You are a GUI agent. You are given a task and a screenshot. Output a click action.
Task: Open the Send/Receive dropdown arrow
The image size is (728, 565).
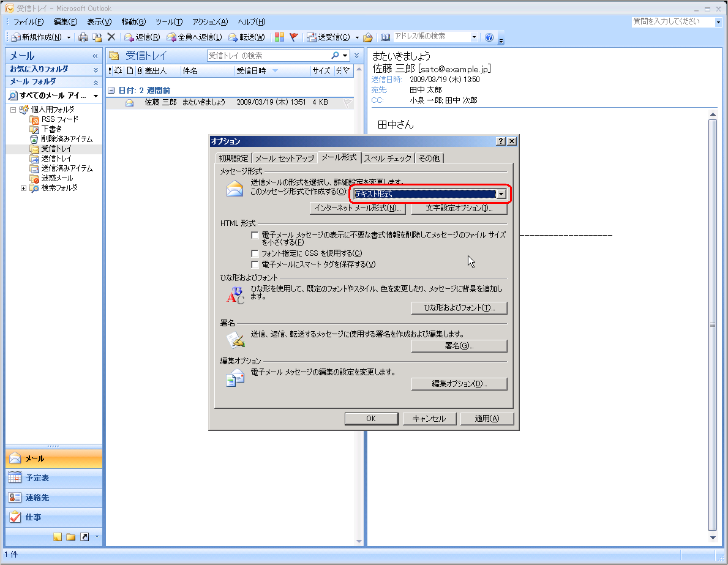point(357,37)
